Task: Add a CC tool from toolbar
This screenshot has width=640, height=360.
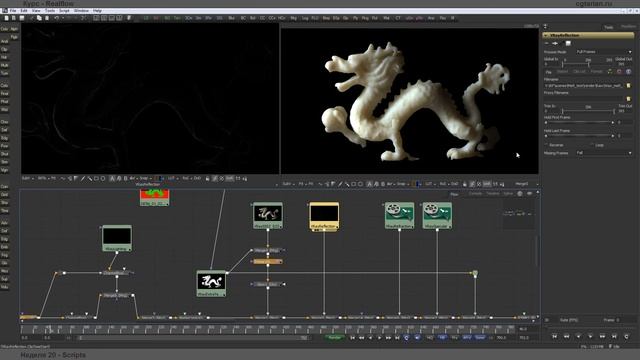Action: (262, 18)
